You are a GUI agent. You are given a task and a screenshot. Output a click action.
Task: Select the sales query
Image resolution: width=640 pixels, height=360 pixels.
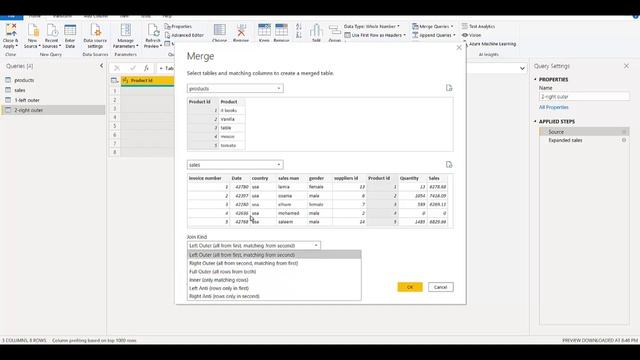pos(53,90)
